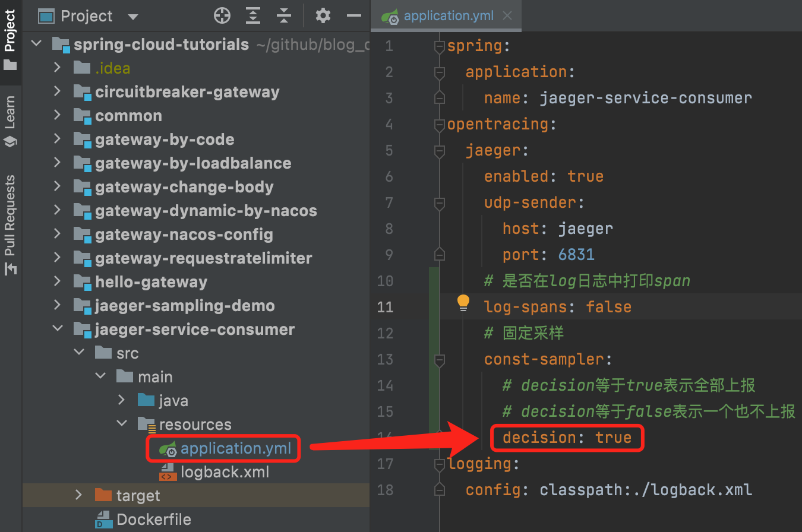Collapse the jaeger-service-consumer module

click(x=57, y=330)
